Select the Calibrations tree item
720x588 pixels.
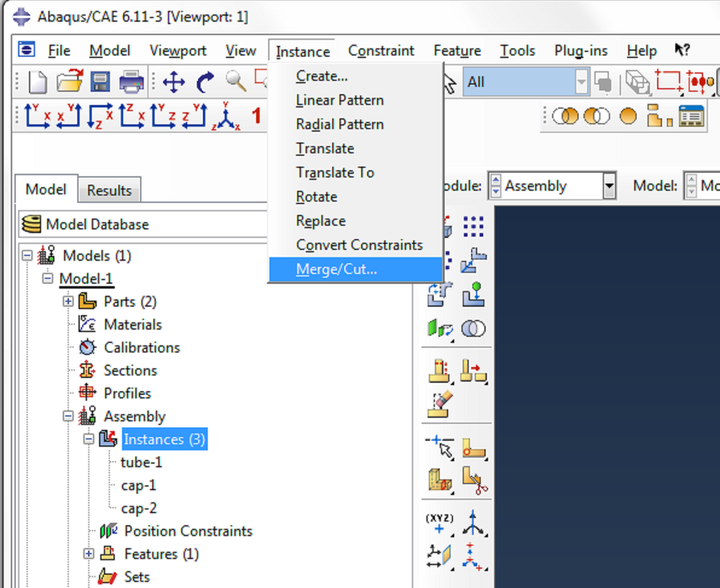142,347
